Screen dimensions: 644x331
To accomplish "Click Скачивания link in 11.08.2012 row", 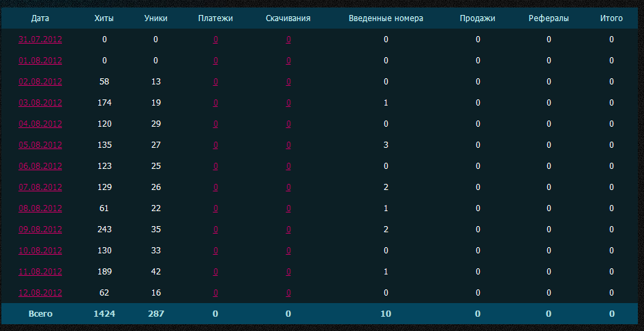I will point(288,272).
